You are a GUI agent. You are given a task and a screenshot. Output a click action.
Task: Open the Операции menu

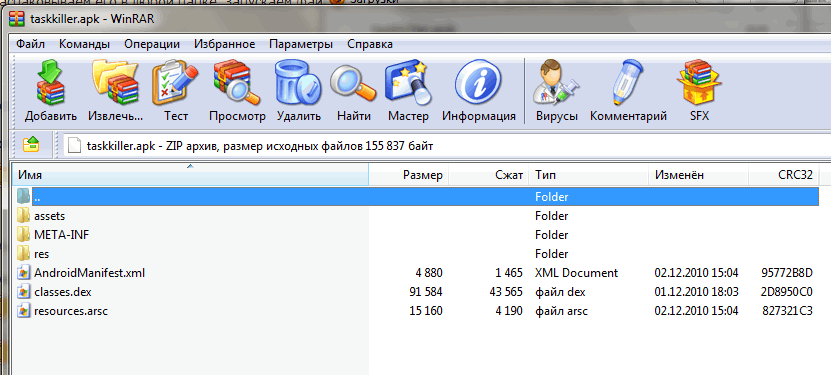pos(152,44)
